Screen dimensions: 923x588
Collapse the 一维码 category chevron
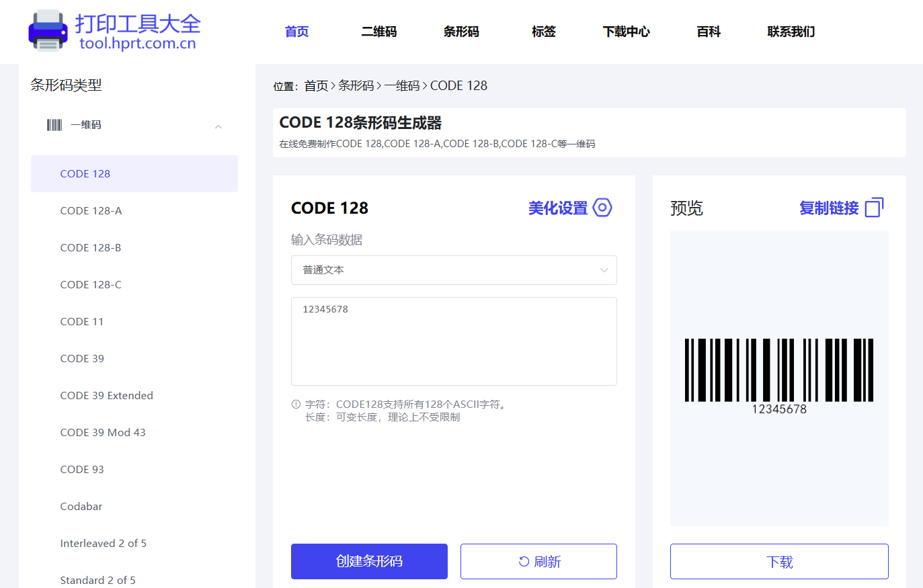(x=218, y=126)
